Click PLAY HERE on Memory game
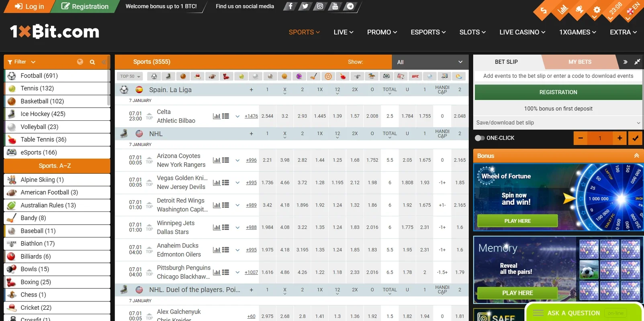 tap(517, 293)
